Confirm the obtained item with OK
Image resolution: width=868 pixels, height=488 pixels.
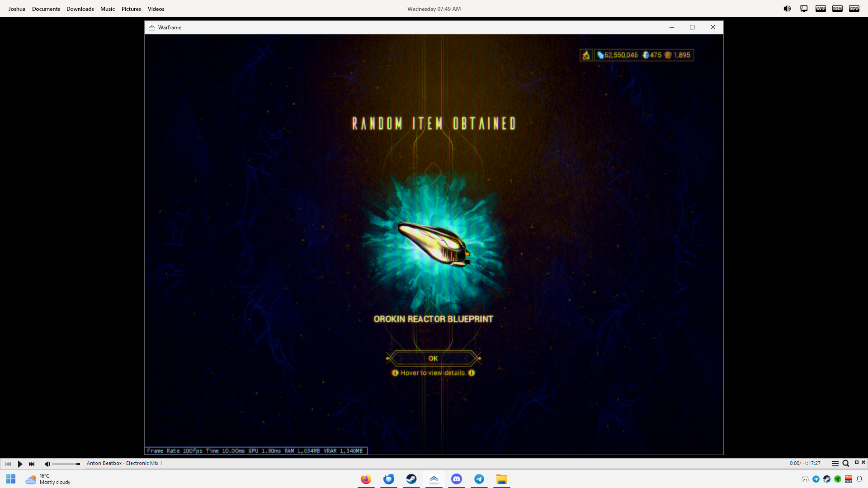point(433,358)
